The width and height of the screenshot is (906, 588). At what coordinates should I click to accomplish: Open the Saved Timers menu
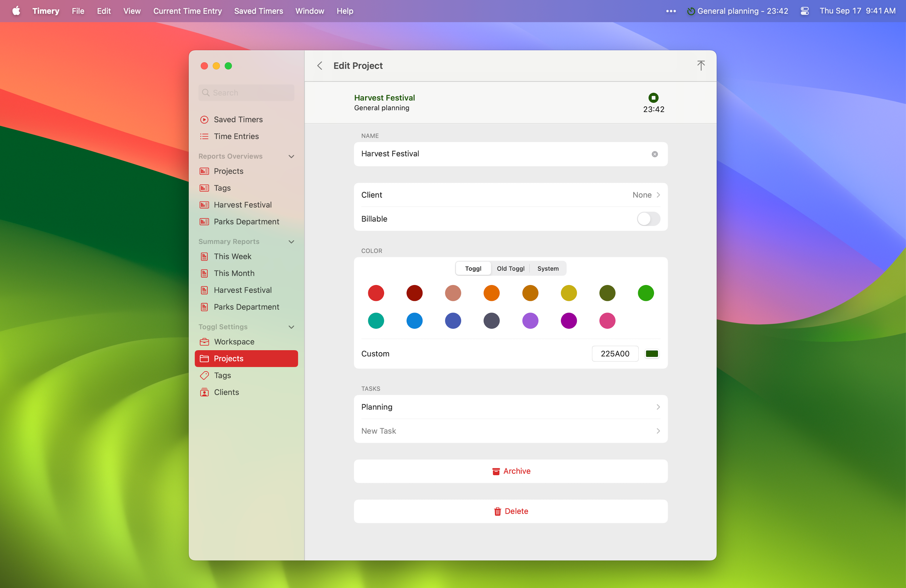[x=259, y=11]
